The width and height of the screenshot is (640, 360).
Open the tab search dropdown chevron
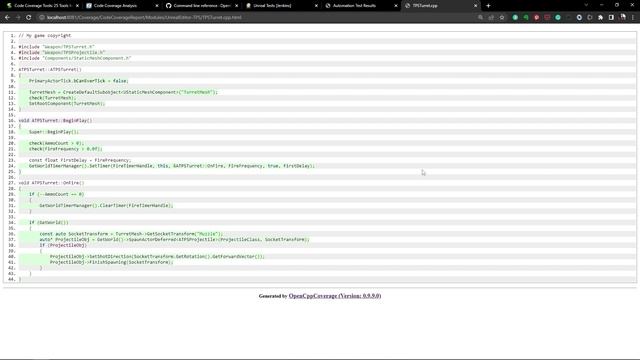(x=586, y=5)
